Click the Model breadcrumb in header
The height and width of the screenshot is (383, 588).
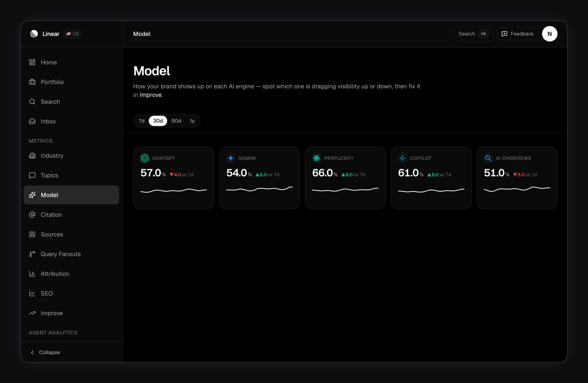pyautogui.click(x=142, y=34)
